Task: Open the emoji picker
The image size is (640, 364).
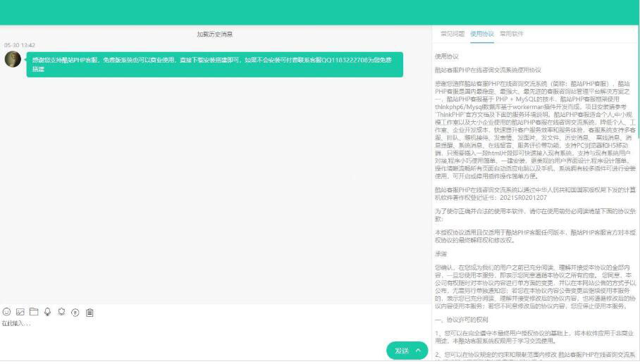Action: pyautogui.click(x=6, y=312)
